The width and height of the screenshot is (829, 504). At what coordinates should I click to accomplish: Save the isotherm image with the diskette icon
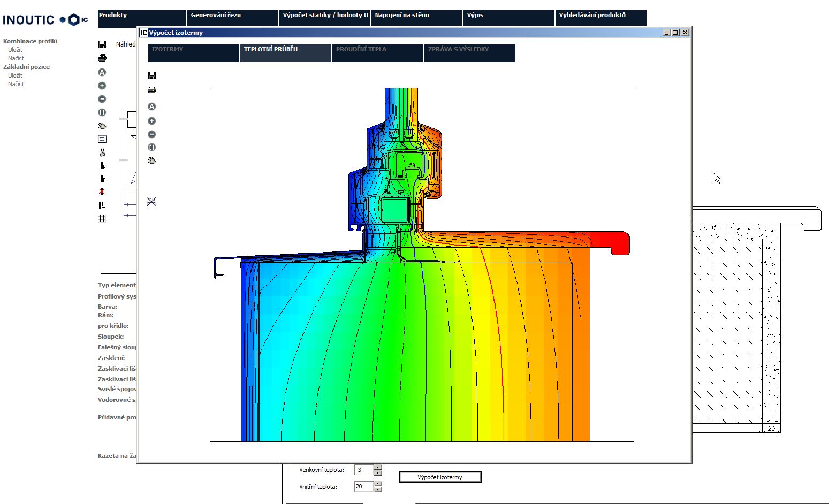pos(152,77)
